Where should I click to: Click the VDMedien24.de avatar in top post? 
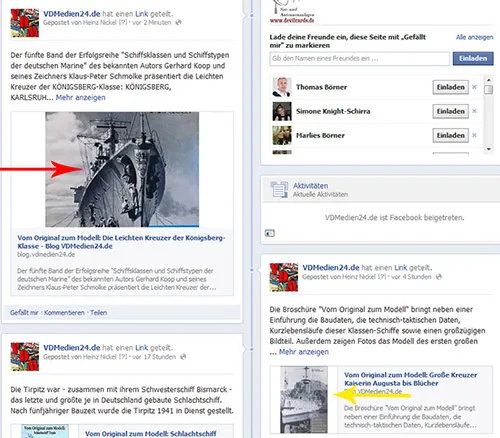pyautogui.click(x=25, y=23)
